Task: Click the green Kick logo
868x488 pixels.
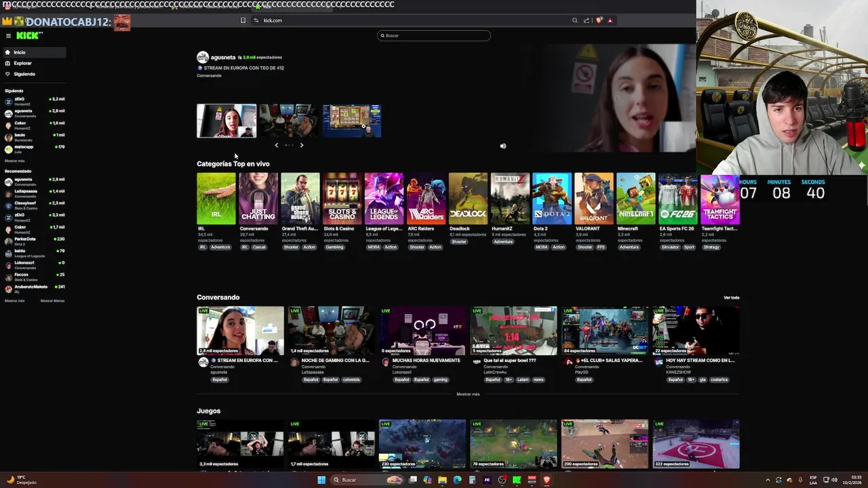Action: (28, 35)
